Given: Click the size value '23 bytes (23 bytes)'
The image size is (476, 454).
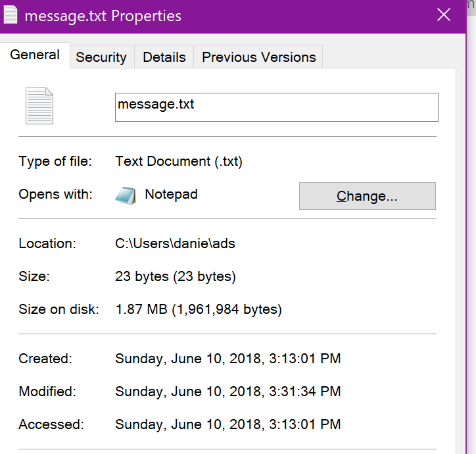Looking at the screenshot, I should (176, 276).
